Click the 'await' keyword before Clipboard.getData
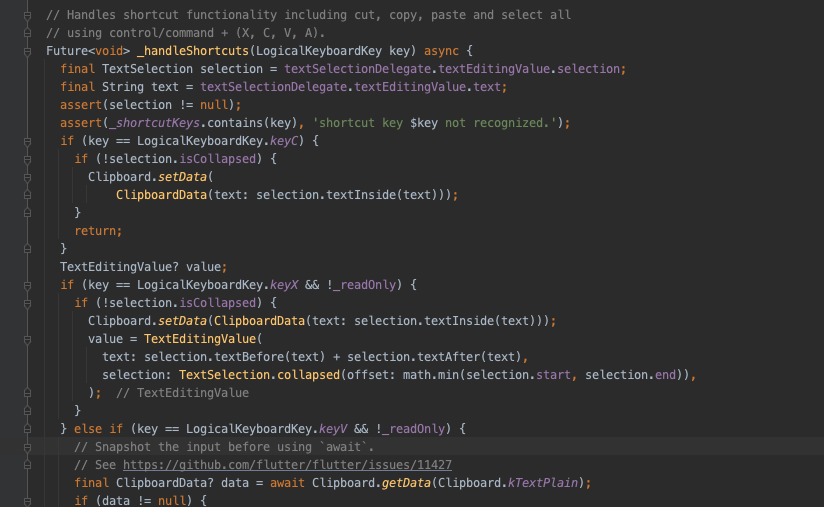824x507 pixels. point(287,483)
